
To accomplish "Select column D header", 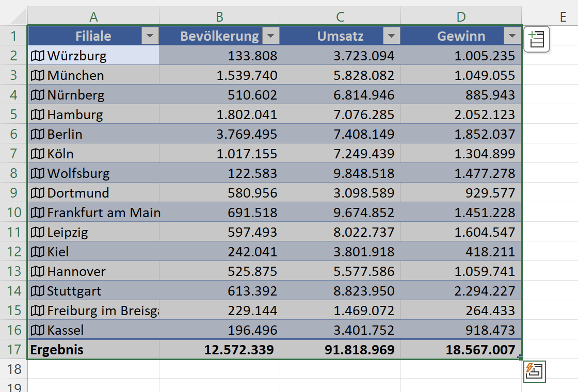I will point(461,17).
